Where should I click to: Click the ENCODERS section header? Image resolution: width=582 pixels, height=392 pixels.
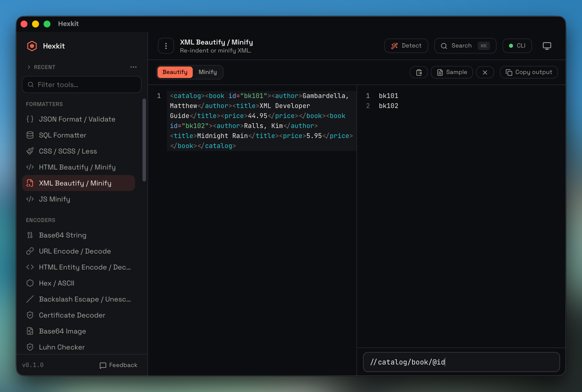pyautogui.click(x=40, y=220)
